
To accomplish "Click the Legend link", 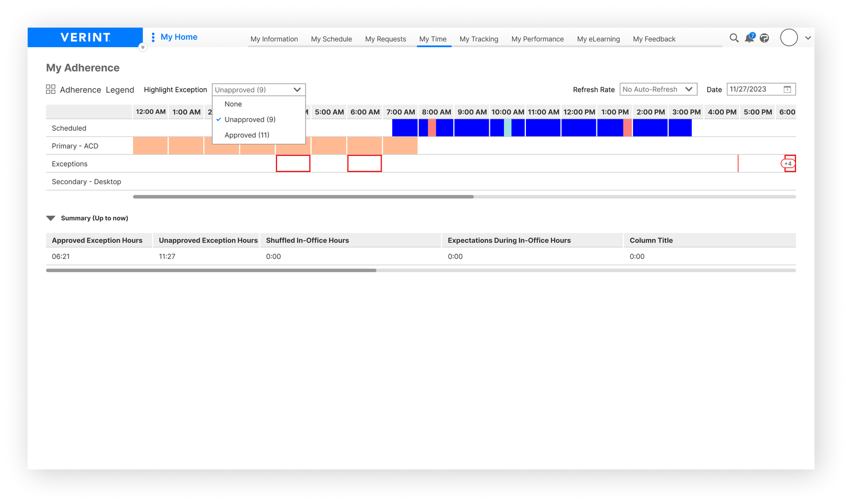I will (120, 90).
